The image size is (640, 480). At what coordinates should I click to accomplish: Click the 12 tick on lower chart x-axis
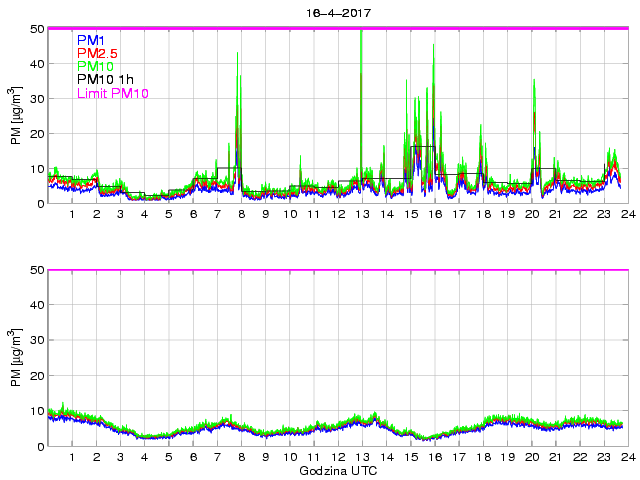tap(337, 457)
